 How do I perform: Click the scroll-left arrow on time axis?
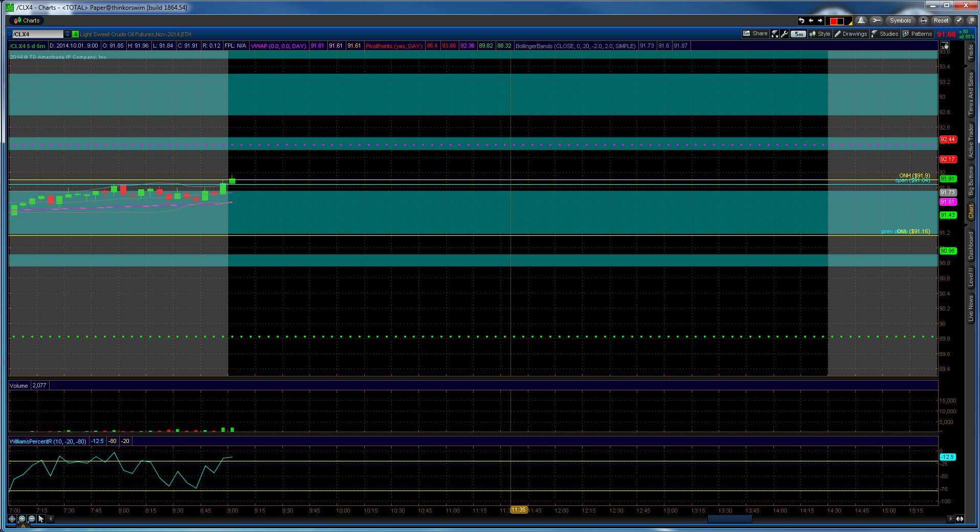click(51, 519)
